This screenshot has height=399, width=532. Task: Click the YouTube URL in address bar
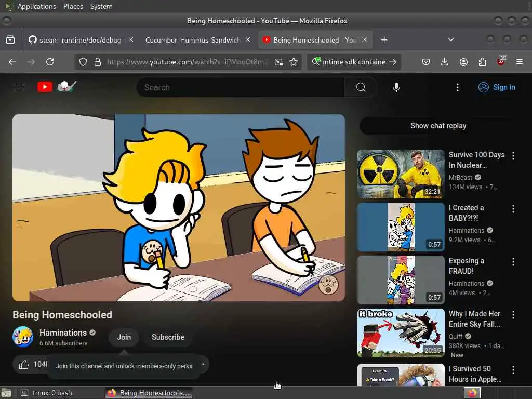[x=187, y=62]
